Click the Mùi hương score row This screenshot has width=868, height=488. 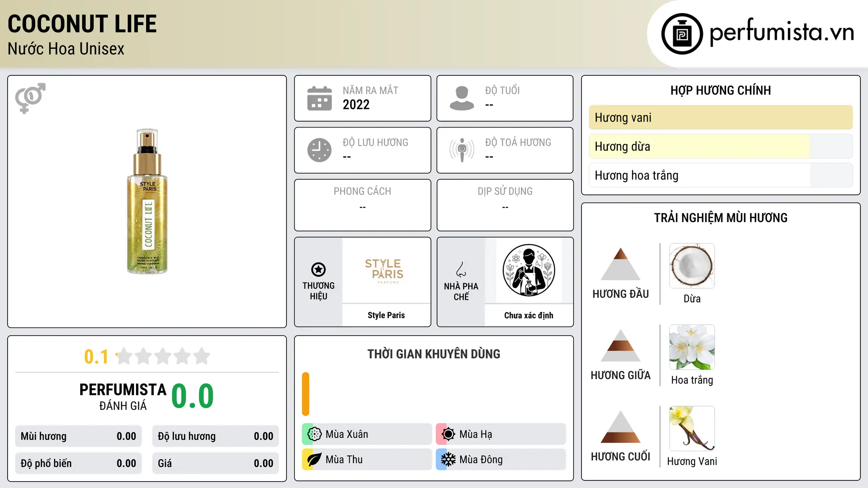tap(78, 436)
